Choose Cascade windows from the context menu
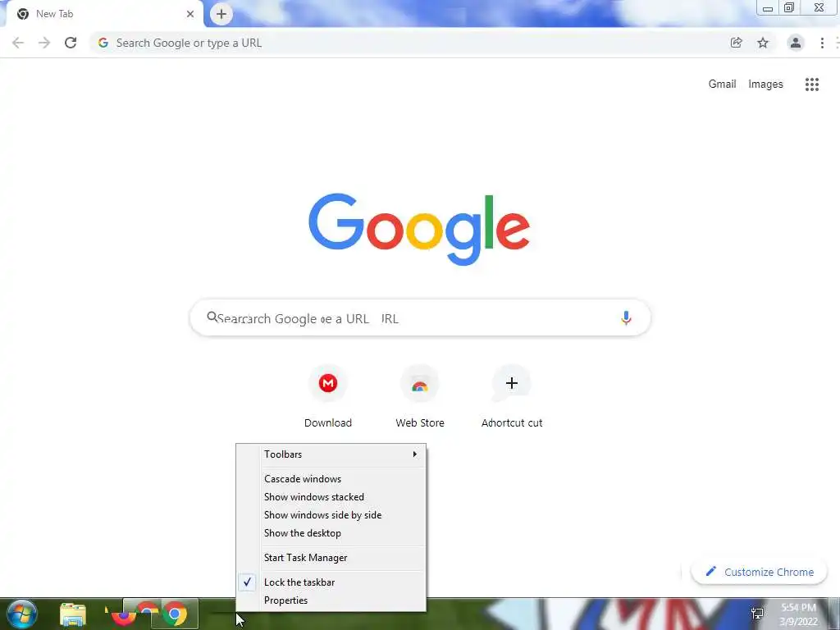 click(331, 479)
